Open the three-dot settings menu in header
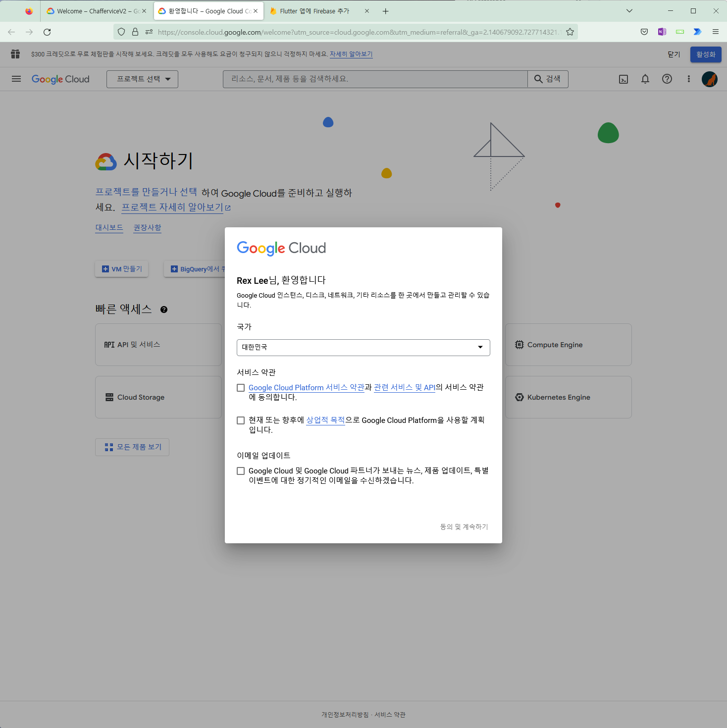The width and height of the screenshot is (727, 728). tap(688, 79)
